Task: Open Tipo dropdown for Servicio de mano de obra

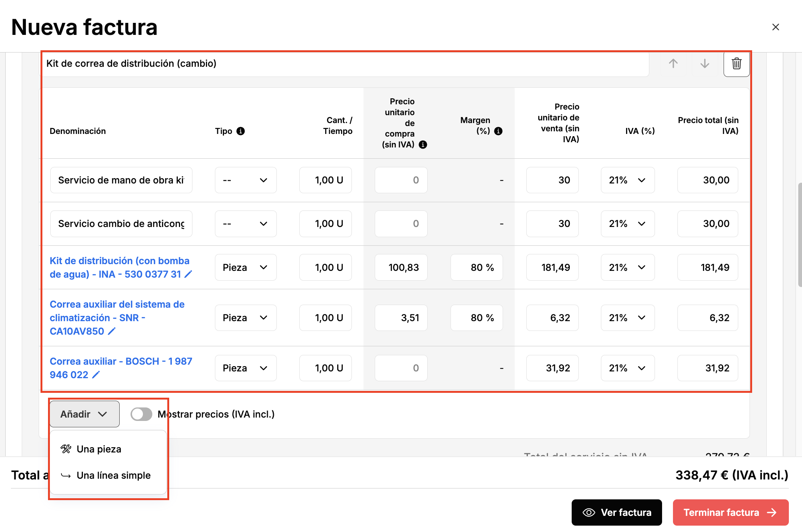Action: (246, 180)
